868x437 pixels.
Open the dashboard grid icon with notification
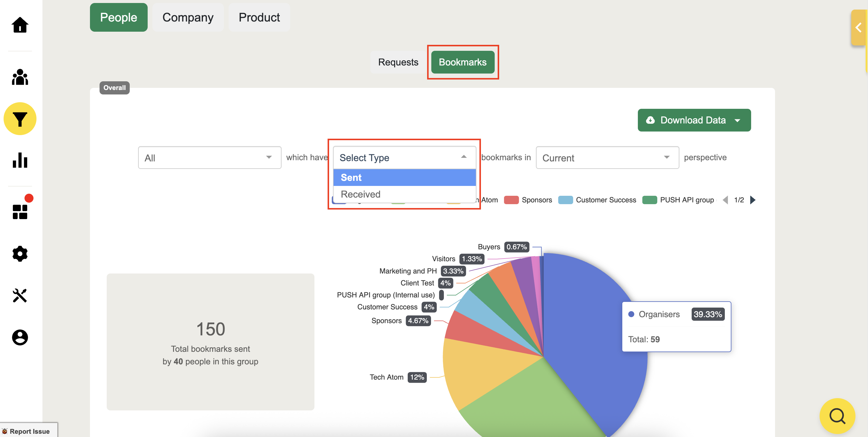tap(20, 211)
